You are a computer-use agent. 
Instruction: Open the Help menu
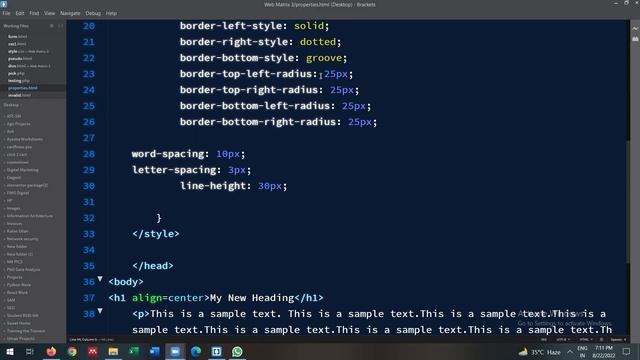(111, 13)
